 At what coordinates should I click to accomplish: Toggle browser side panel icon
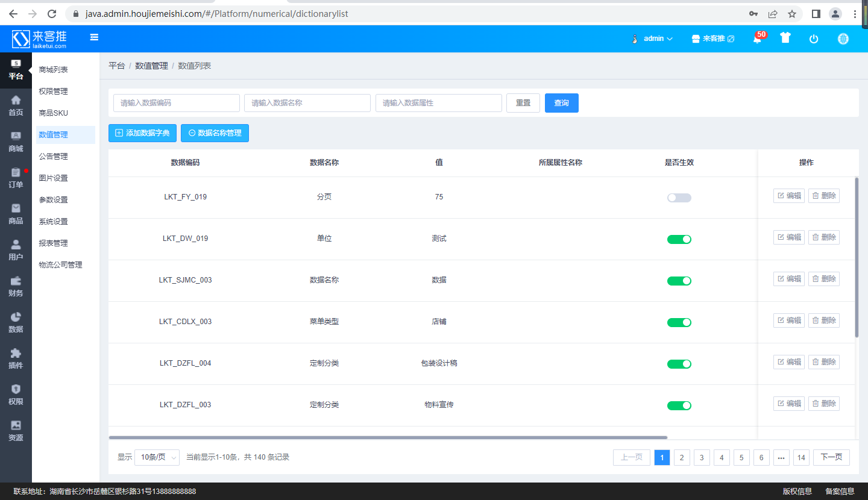coord(816,13)
